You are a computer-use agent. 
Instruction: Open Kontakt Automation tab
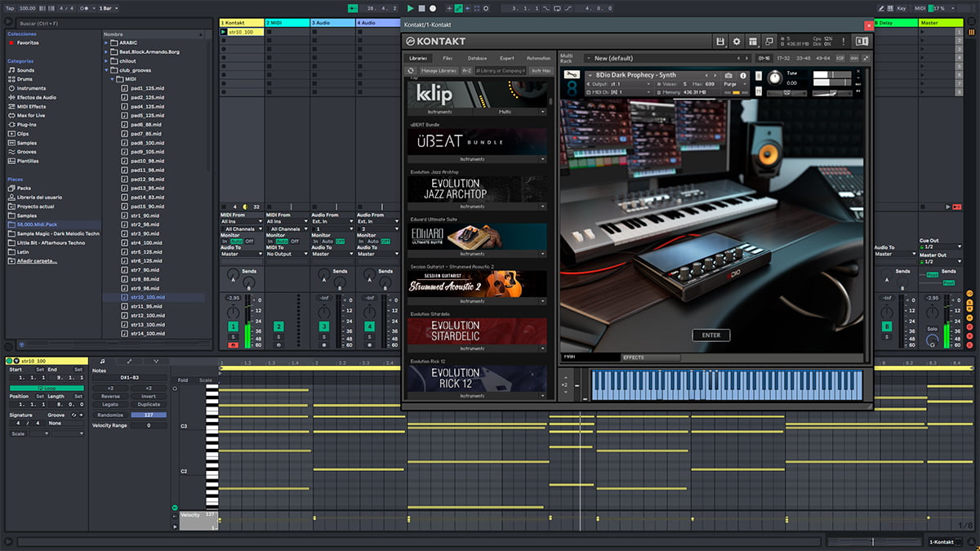[x=538, y=59]
